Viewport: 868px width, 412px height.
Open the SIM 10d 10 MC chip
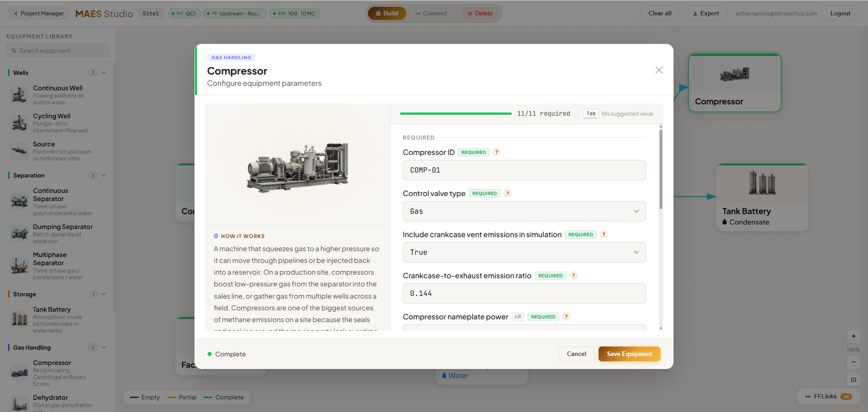pos(295,14)
